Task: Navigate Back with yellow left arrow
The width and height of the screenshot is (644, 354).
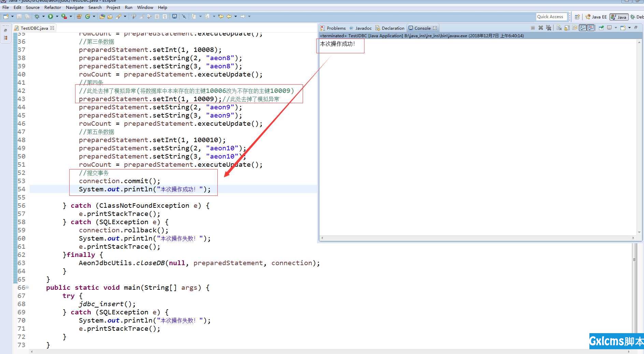Action: point(229,16)
